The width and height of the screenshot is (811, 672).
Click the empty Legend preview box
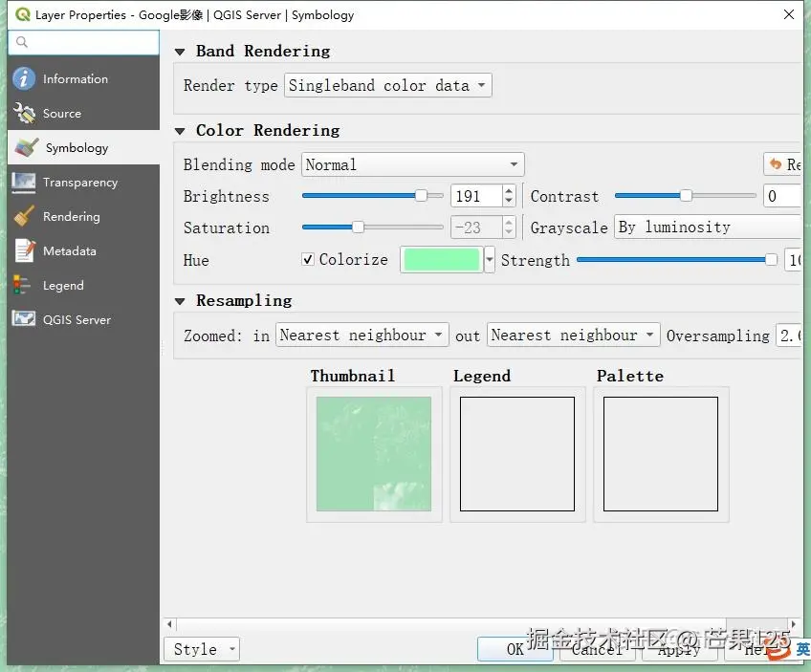click(517, 454)
